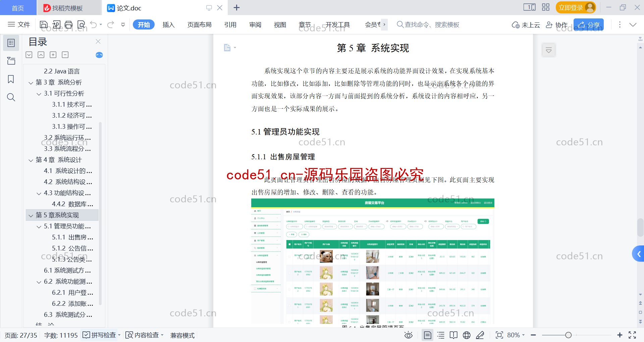Viewport: 644px width, 342px height.
Task: Switch to eye protection mode icon
Action: [408, 335]
